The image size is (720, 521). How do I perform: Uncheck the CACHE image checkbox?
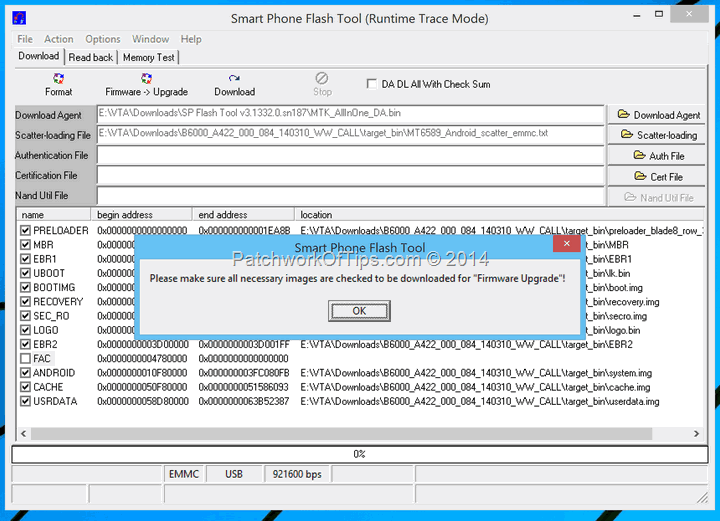point(25,387)
